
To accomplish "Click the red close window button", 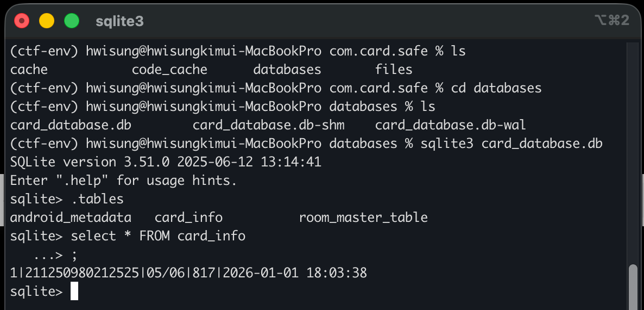I will (22, 21).
